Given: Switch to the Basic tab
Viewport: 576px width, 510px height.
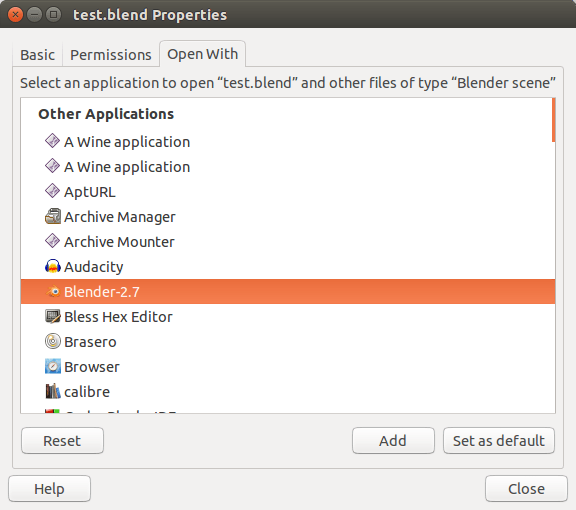Looking at the screenshot, I should point(37,55).
